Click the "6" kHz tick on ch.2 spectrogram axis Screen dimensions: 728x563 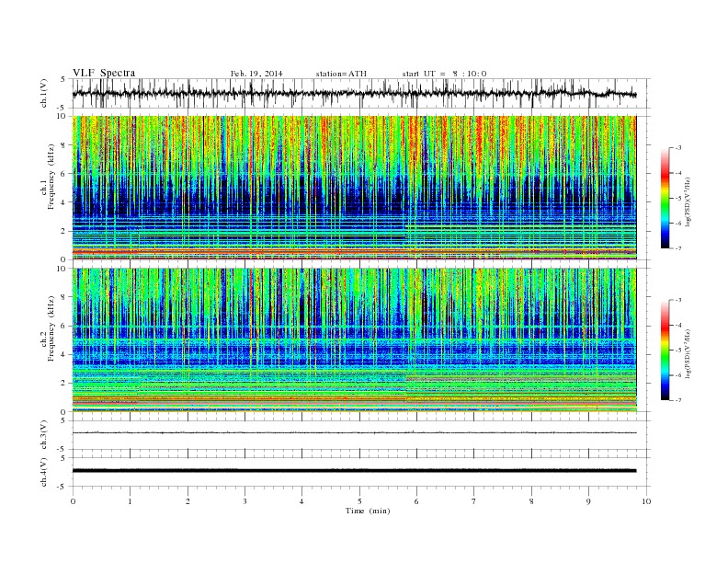click(x=64, y=326)
